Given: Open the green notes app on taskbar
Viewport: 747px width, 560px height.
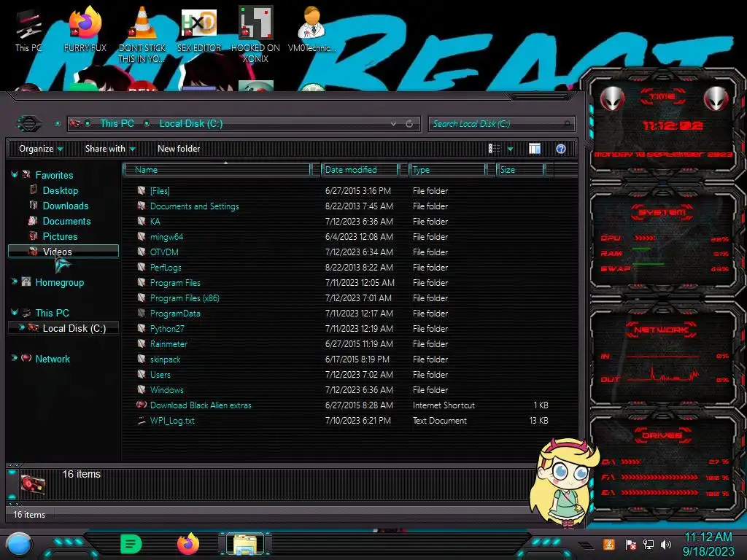Looking at the screenshot, I should point(131,544).
